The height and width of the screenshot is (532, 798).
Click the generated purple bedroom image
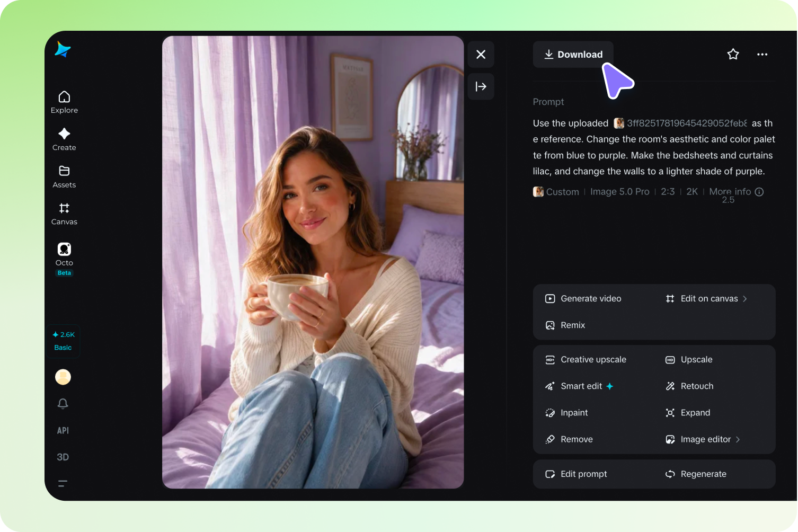[313, 262]
